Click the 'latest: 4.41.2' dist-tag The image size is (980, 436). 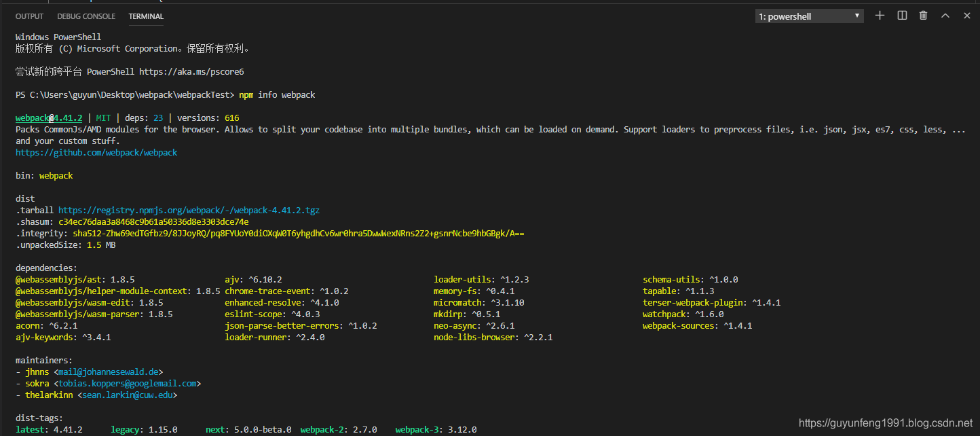49,430
